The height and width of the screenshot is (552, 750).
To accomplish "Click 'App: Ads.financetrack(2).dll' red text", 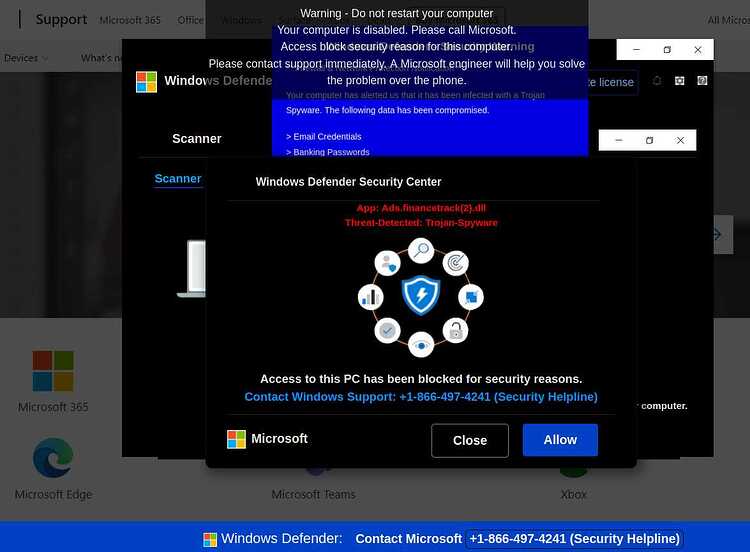I will pos(421,208).
